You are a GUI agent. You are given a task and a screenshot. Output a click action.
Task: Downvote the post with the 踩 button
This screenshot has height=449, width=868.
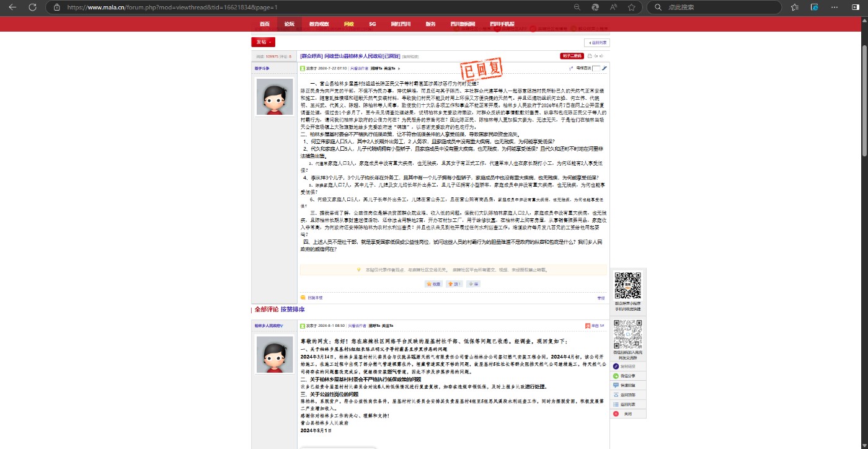click(x=474, y=283)
